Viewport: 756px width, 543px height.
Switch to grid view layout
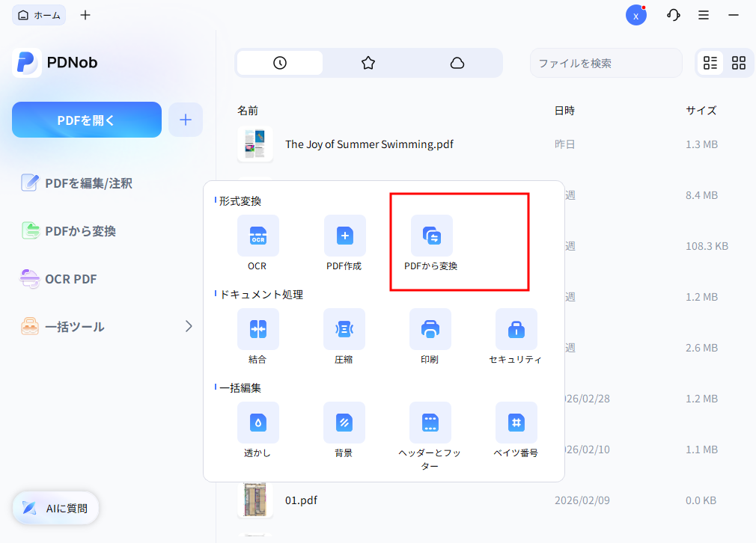pos(739,63)
